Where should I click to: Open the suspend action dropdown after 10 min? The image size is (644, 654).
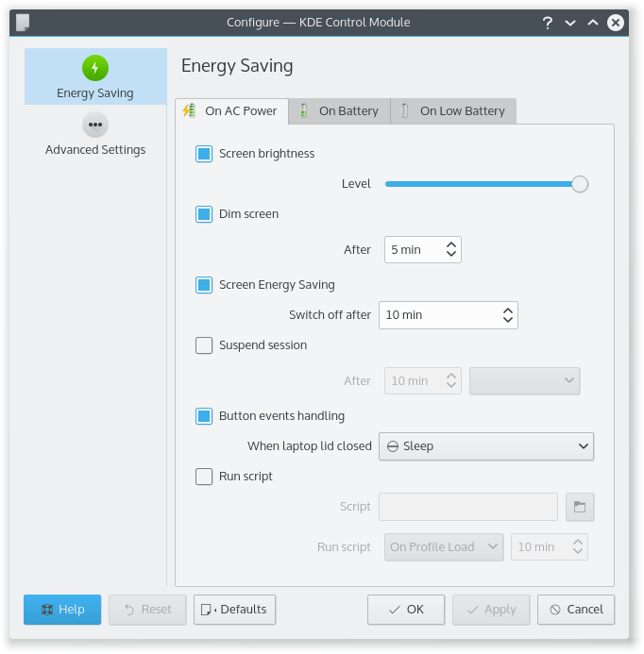click(x=525, y=381)
